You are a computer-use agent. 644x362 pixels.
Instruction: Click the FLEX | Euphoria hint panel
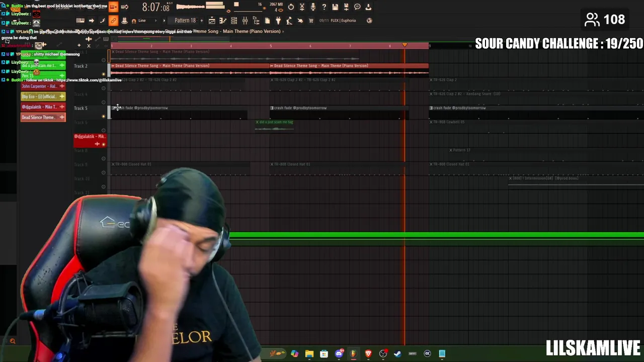(x=337, y=21)
